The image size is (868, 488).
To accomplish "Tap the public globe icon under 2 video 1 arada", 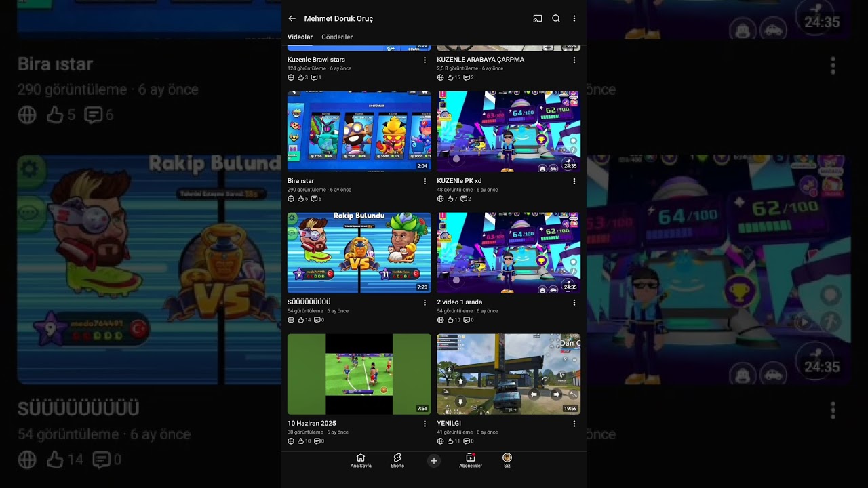I will pos(440,320).
